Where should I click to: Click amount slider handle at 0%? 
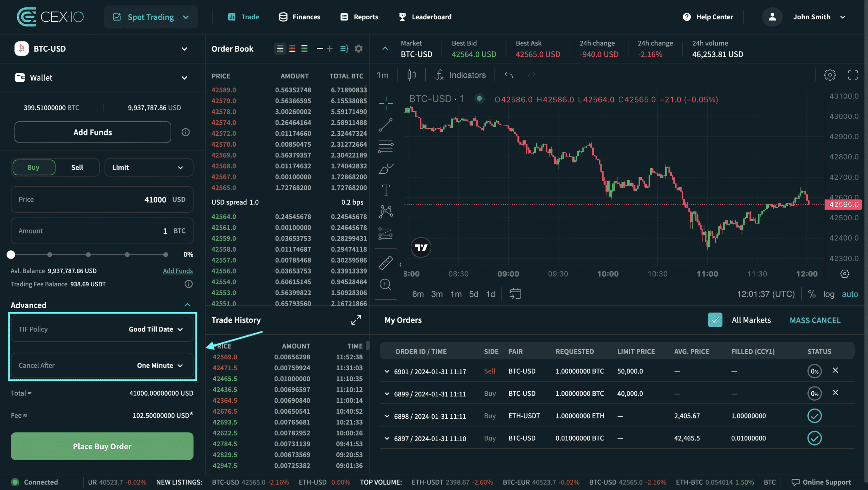pyautogui.click(x=11, y=255)
